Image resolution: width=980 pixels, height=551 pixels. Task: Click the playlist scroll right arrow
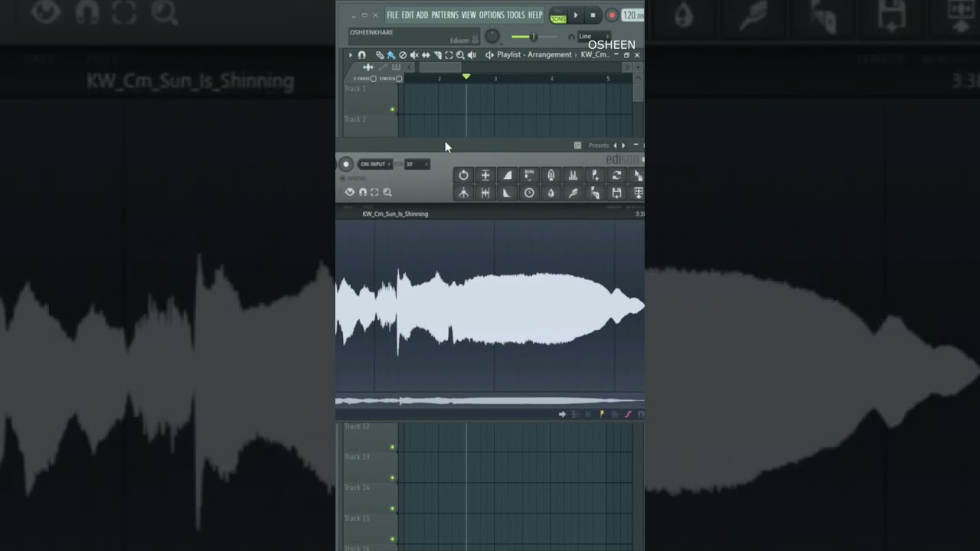coord(627,67)
